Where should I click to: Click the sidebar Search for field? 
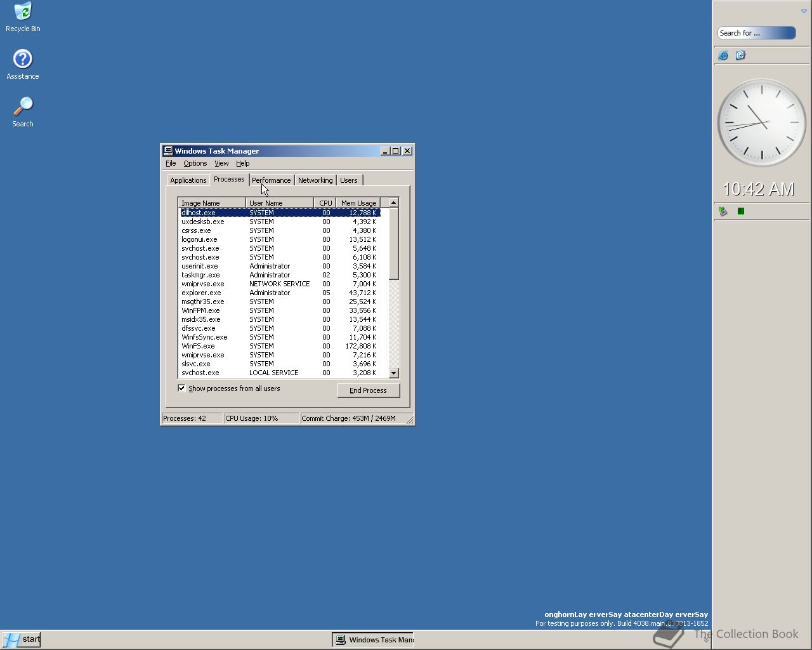click(x=756, y=33)
